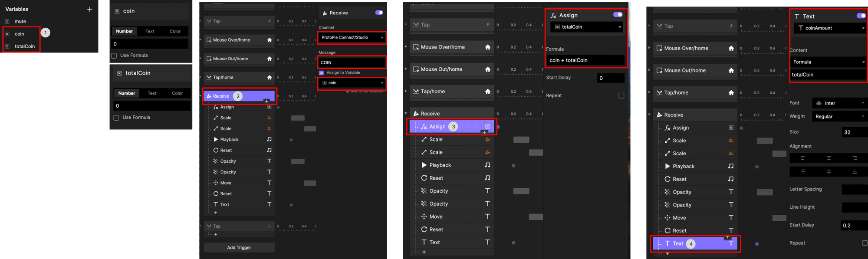Open the Channel dropdown showing ProtoPie Connect/Studio

pyautogui.click(x=352, y=38)
